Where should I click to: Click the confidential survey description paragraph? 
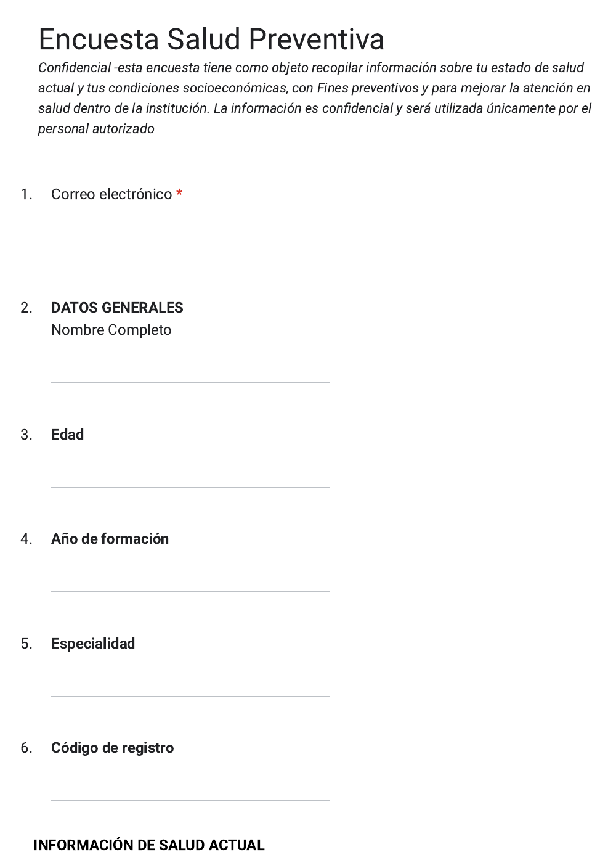[314, 98]
